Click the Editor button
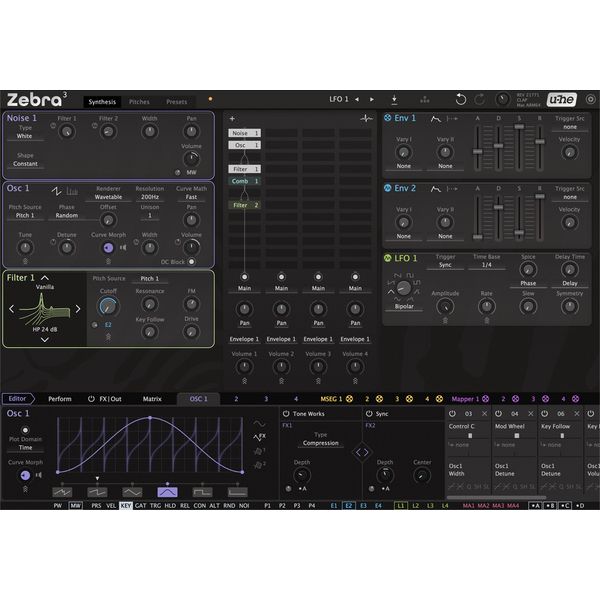 [x=18, y=399]
